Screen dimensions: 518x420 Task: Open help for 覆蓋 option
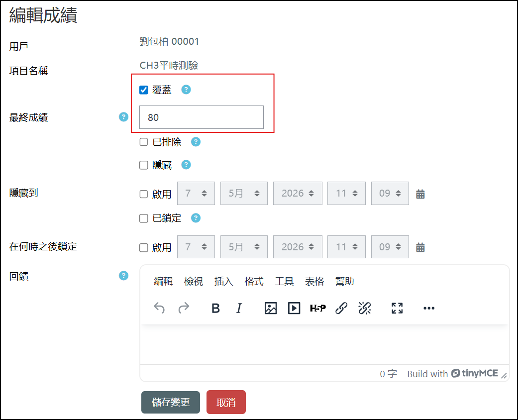186,90
